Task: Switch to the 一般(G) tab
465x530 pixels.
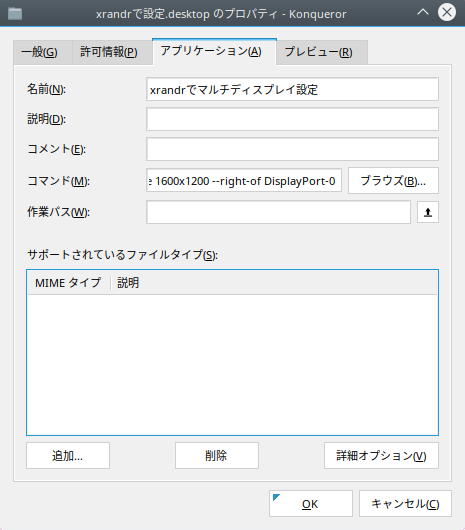Action: (43, 52)
